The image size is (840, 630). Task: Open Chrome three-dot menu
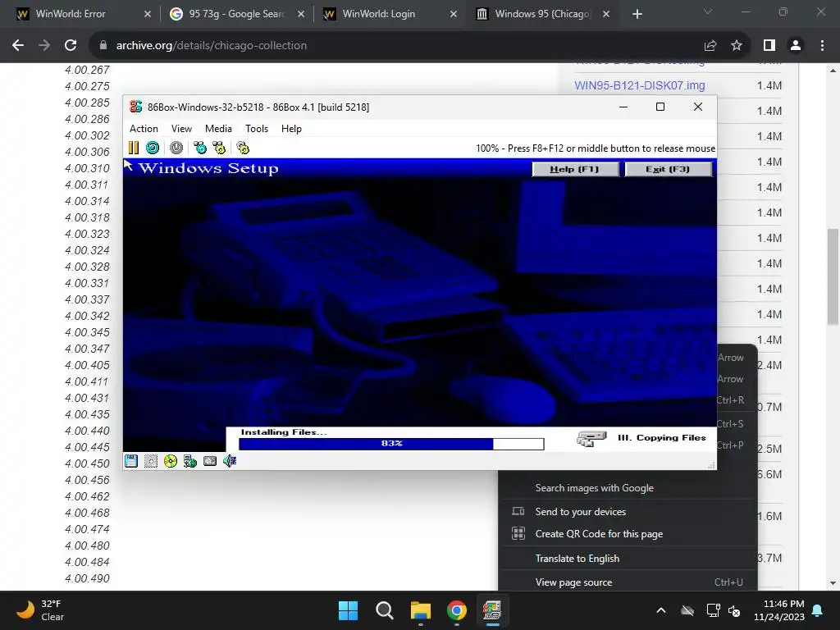coord(822,46)
